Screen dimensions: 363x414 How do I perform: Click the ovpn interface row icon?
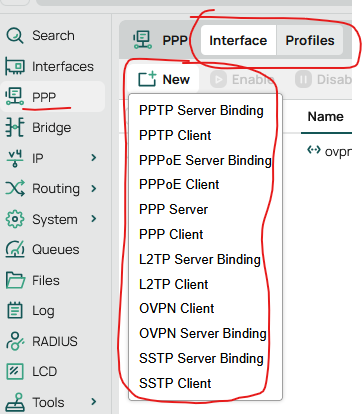[314, 150]
